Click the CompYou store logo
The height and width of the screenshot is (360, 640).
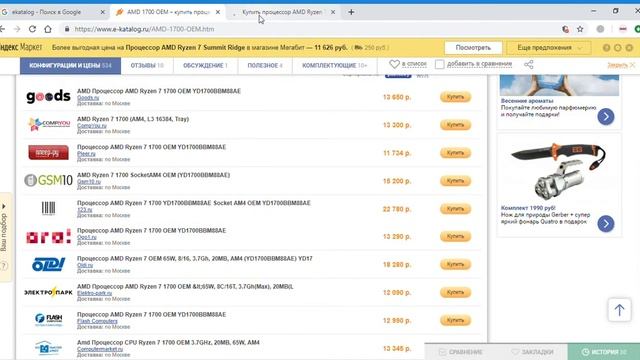[x=49, y=124]
